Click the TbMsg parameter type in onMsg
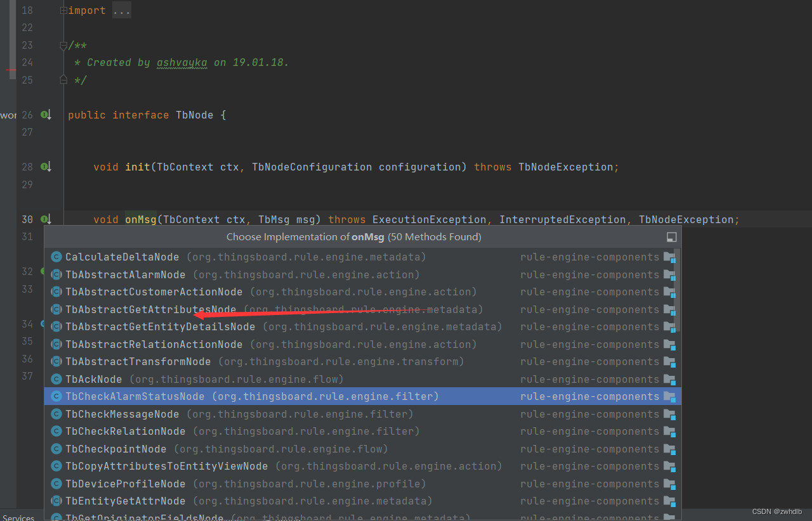 (x=274, y=219)
